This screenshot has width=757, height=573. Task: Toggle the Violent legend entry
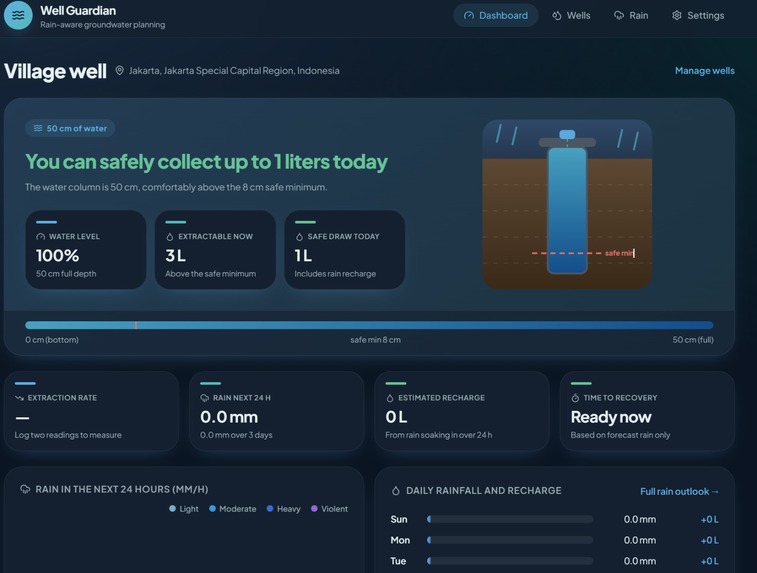click(329, 509)
